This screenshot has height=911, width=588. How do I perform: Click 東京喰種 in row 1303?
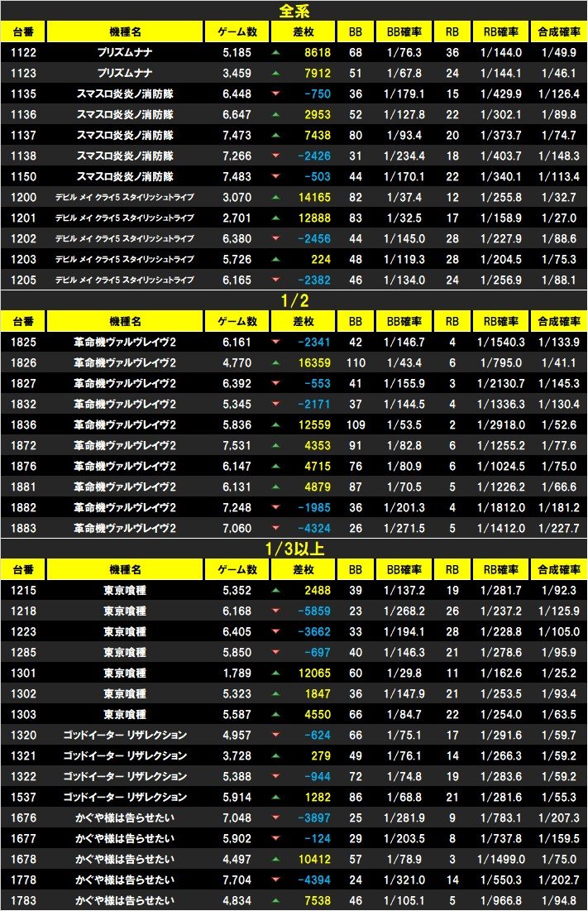pos(125,715)
